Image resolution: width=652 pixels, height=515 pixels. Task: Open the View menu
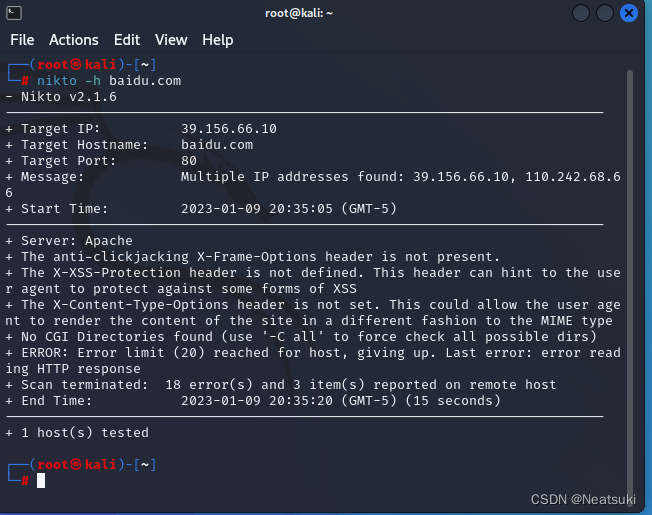click(x=171, y=40)
